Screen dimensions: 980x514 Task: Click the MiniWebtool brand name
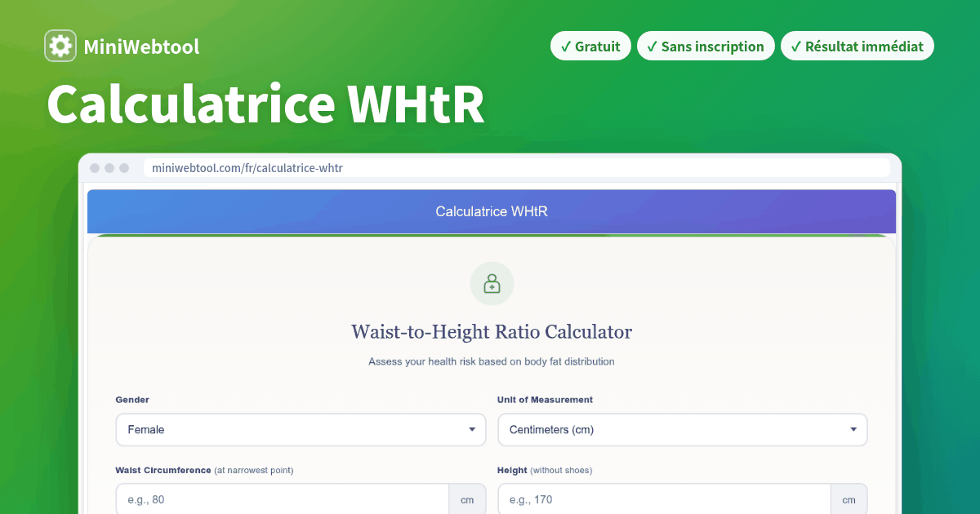141,47
